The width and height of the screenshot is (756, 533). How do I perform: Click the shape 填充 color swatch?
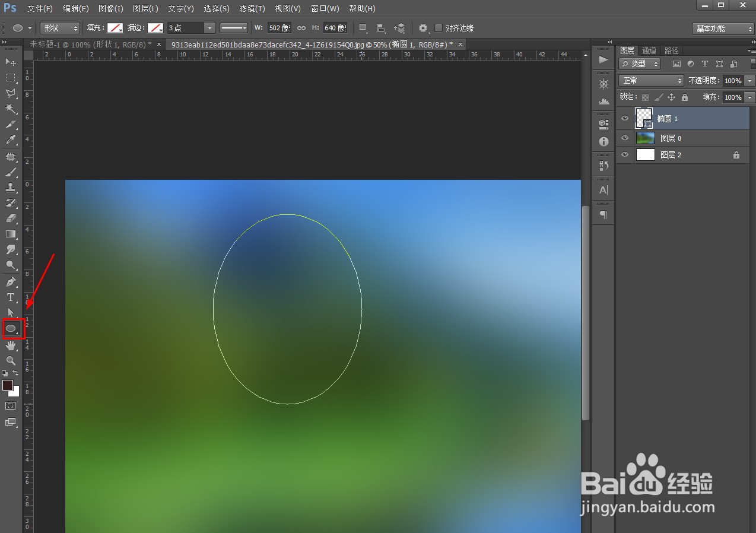(x=115, y=28)
